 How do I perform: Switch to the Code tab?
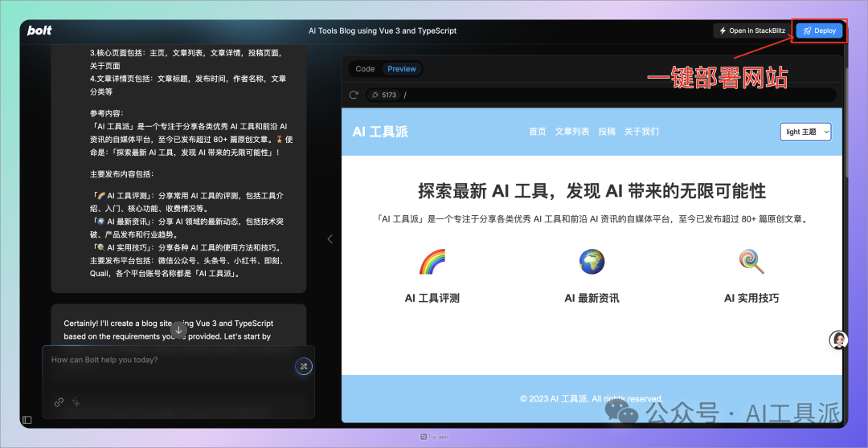(x=365, y=69)
